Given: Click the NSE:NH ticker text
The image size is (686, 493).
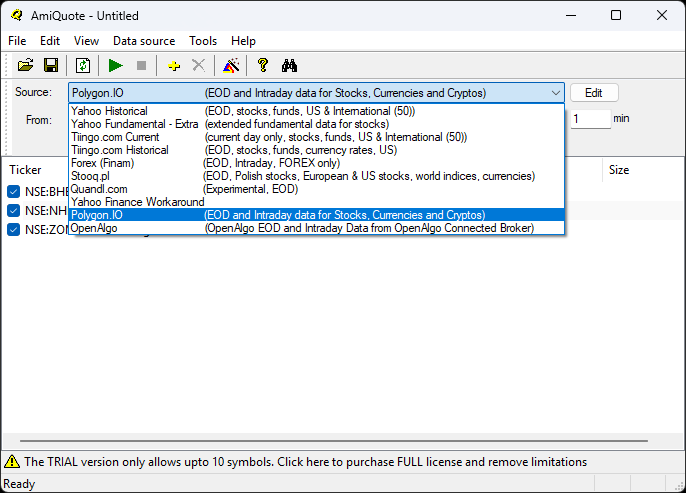Looking at the screenshot, I should pos(46,211).
